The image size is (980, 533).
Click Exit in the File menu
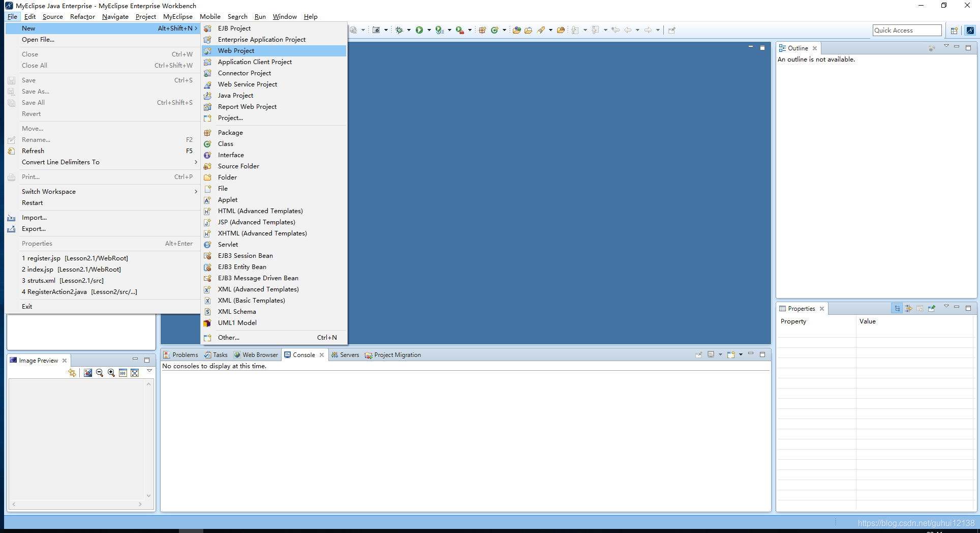tap(103, 306)
